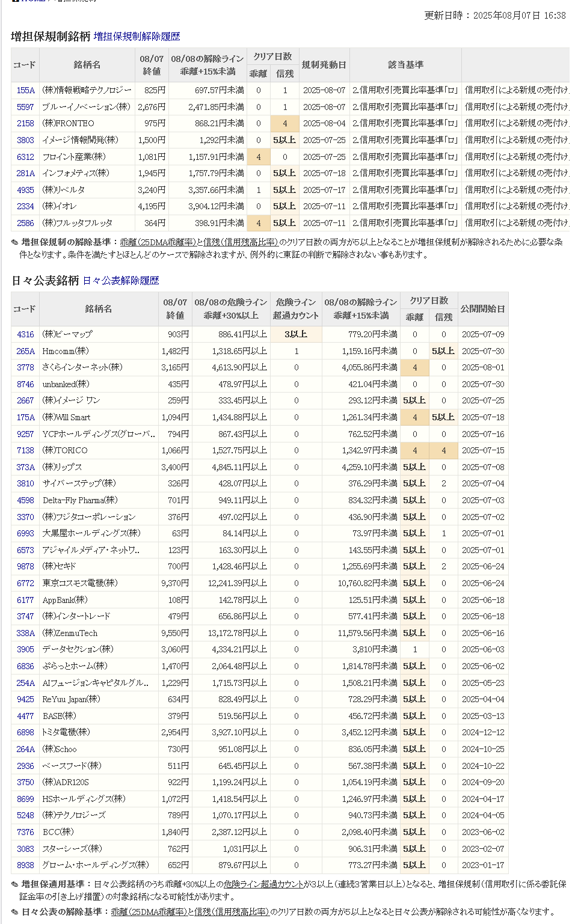Viewport: 572px width, 924px height.
Task: Open code 338A ZenmuTech link
Action: point(25,633)
